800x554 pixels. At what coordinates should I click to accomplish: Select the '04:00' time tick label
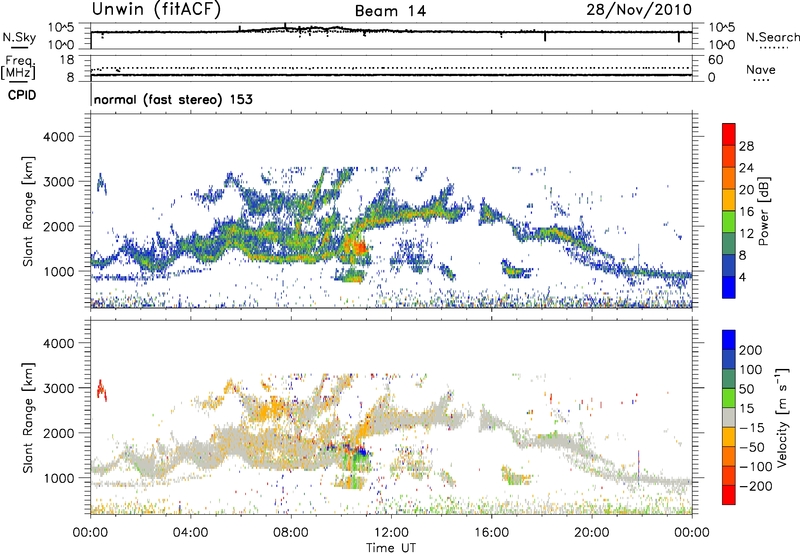click(190, 533)
